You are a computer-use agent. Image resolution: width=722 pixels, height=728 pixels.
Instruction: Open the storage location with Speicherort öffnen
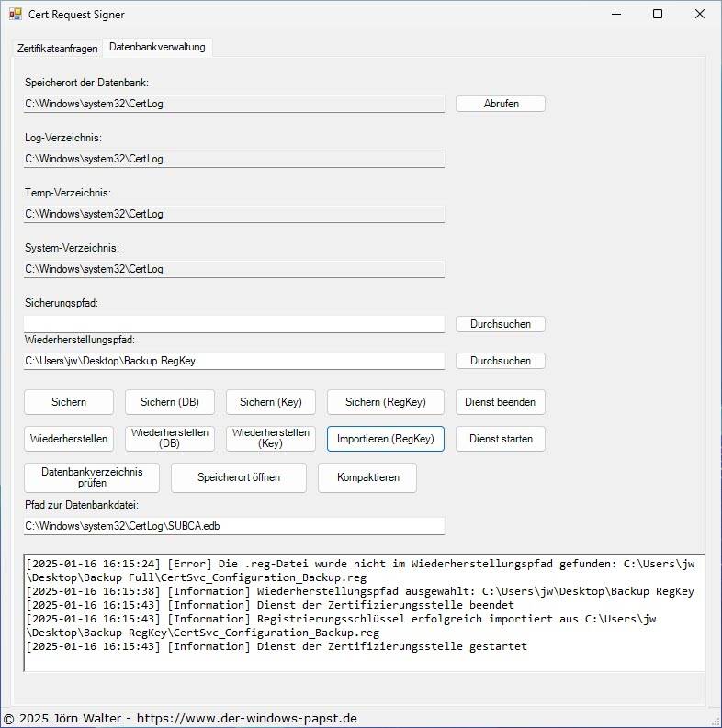coord(238,477)
